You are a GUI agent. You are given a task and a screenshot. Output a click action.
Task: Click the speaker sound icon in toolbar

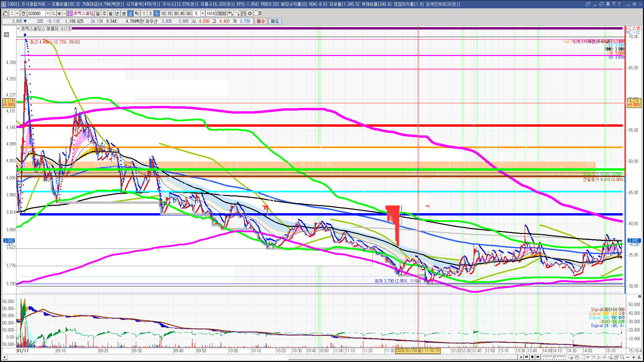click(60, 13)
